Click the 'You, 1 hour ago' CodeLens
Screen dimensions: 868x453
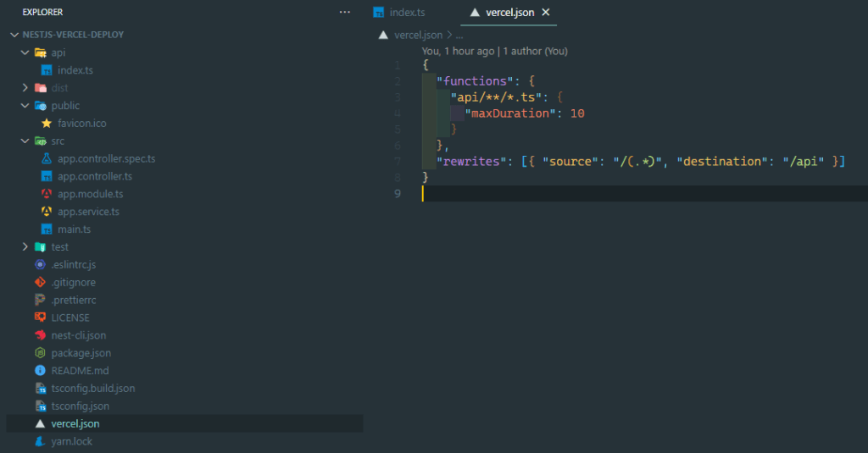[494, 51]
